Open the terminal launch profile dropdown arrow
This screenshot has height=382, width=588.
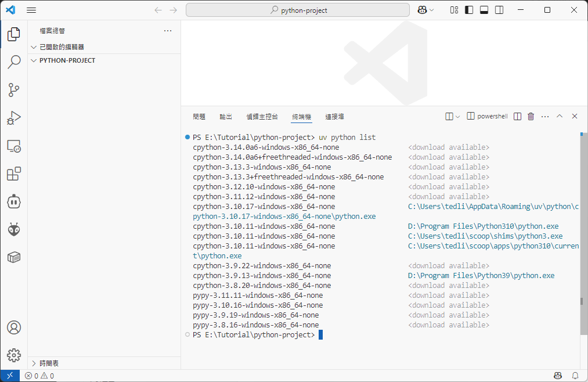pyautogui.click(x=458, y=116)
